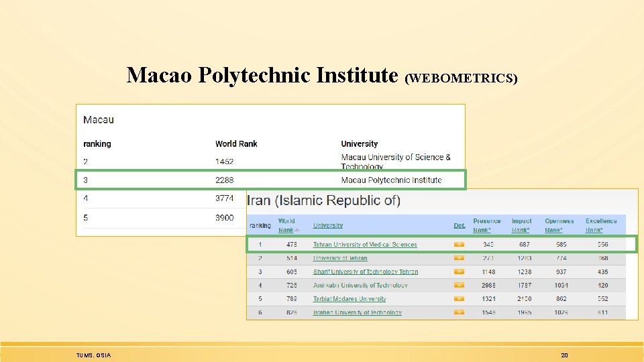Sort by Impact Rank column

(x=522, y=225)
